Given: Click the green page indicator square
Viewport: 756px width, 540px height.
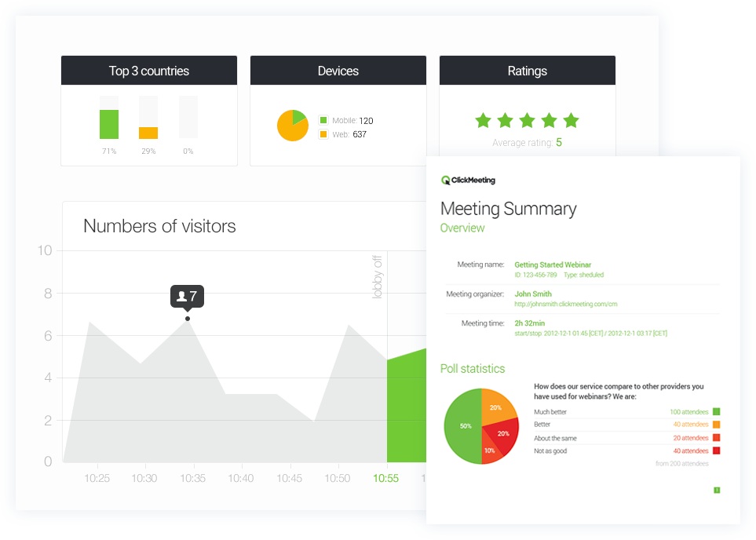Looking at the screenshot, I should [x=715, y=488].
